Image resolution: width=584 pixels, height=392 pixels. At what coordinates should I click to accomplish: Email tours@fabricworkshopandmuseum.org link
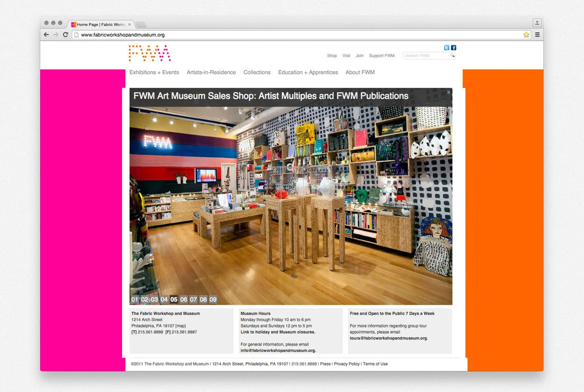click(x=388, y=338)
